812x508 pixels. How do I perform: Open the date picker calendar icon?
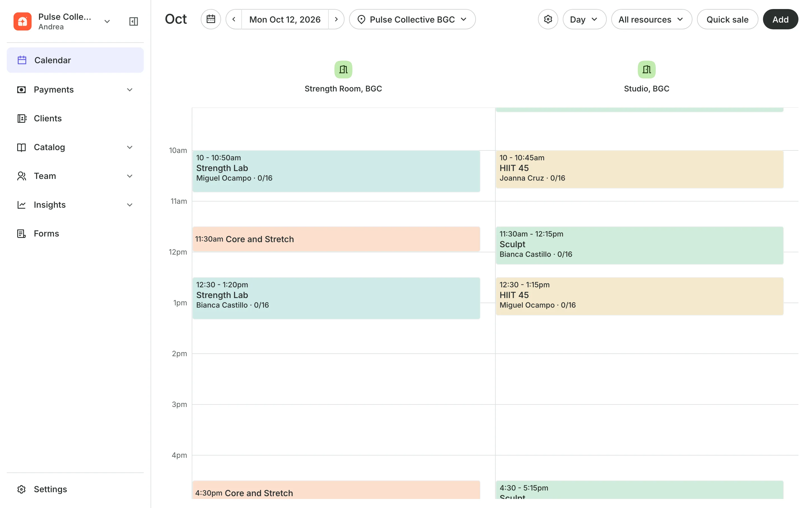tap(211, 19)
